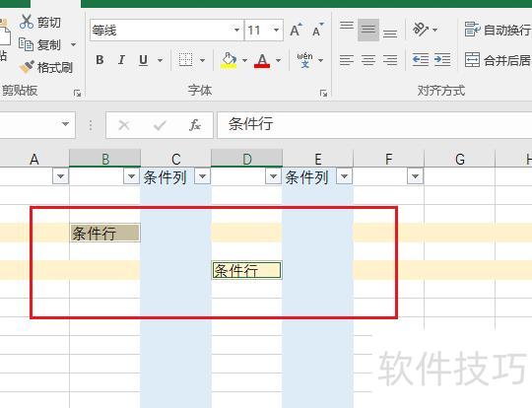Select the 条件行 cell in column D
This screenshot has width=532, height=408.
pos(246,271)
